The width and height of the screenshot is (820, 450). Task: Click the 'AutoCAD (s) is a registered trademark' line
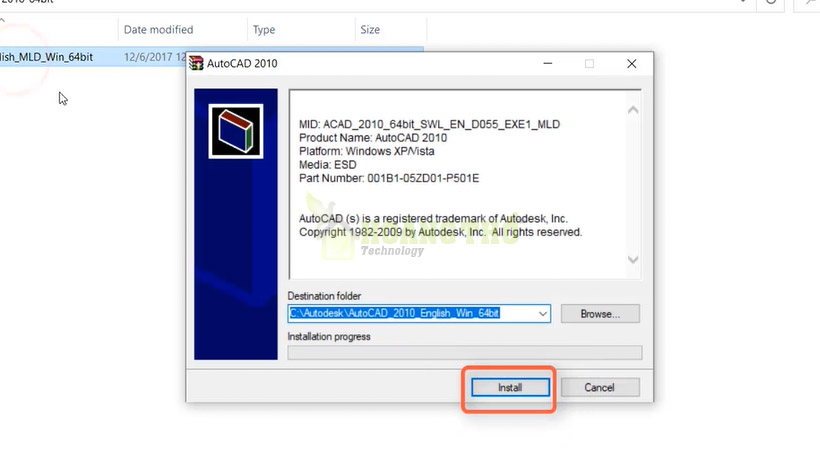433,218
